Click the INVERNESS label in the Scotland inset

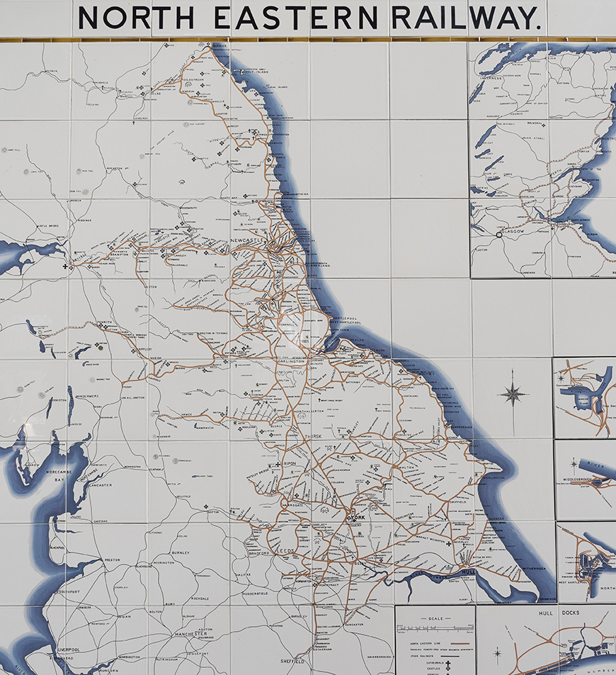tap(491, 79)
